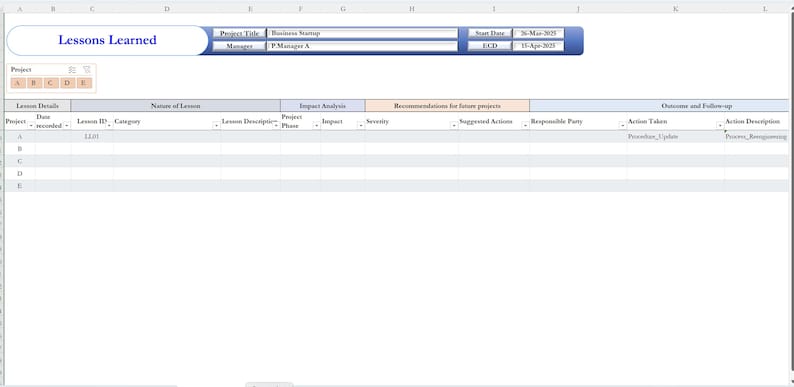Click project cell A in the table

(20, 137)
